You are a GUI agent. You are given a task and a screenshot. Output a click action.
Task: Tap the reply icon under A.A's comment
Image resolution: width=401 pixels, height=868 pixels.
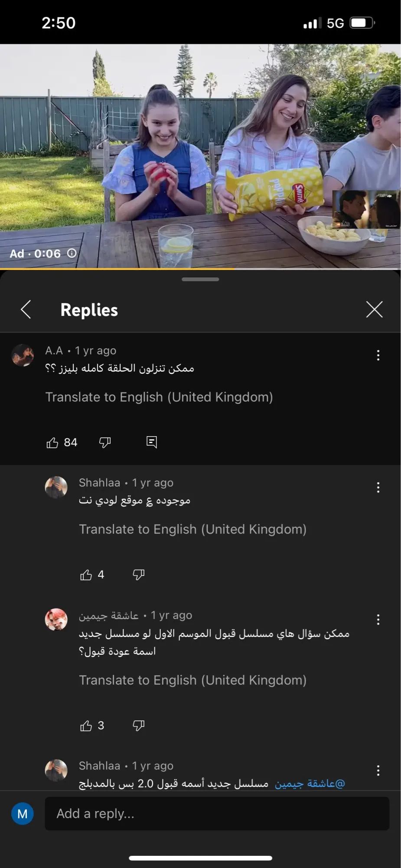(x=152, y=442)
